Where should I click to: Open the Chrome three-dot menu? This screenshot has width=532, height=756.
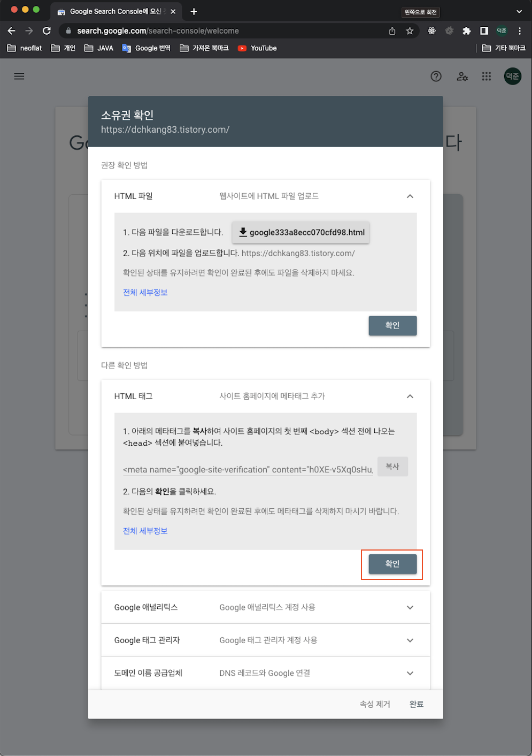pos(519,31)
